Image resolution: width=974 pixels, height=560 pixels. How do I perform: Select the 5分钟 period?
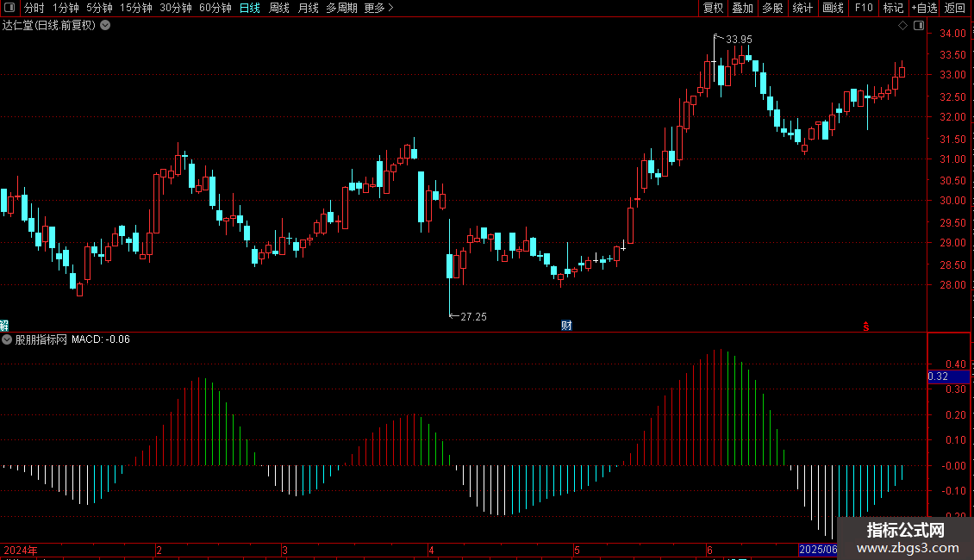coord(99,8)
